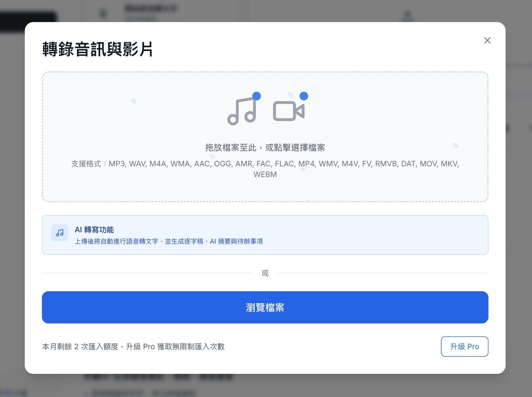This screenshot has width=532, height=397.
Task: Click the 轉錄音訊與影片 dialog title
Action: point(97,49)
